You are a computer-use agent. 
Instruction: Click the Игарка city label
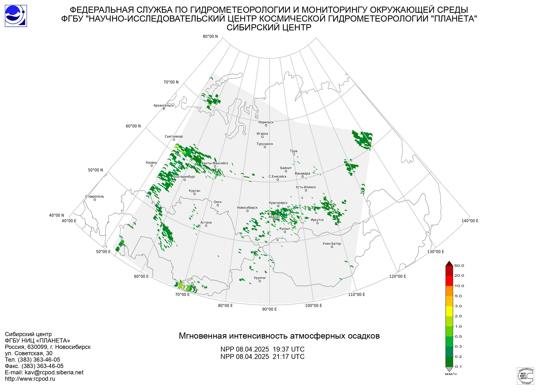click(262, 134)
